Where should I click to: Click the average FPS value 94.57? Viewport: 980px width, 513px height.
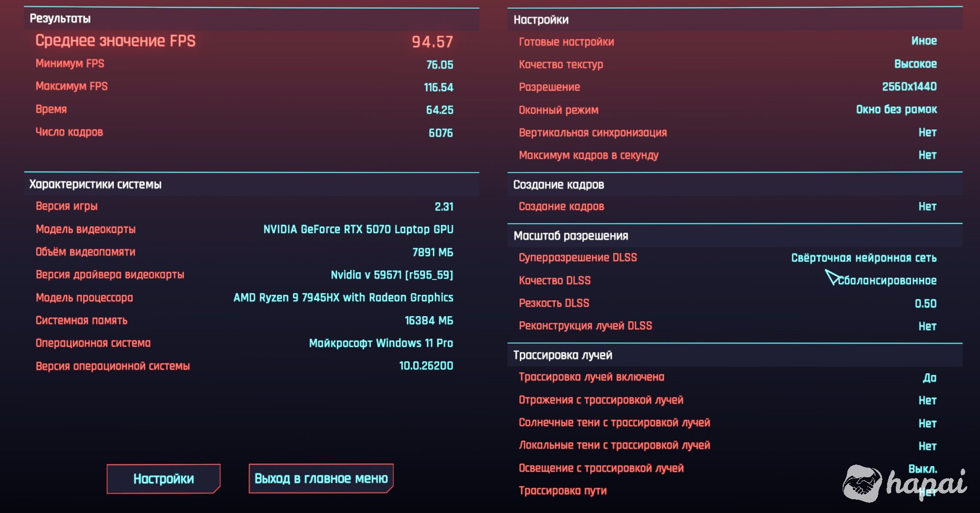432,42
